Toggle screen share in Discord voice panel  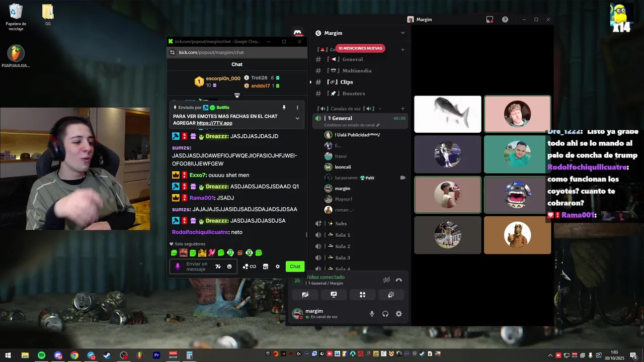tap(334, 295)
